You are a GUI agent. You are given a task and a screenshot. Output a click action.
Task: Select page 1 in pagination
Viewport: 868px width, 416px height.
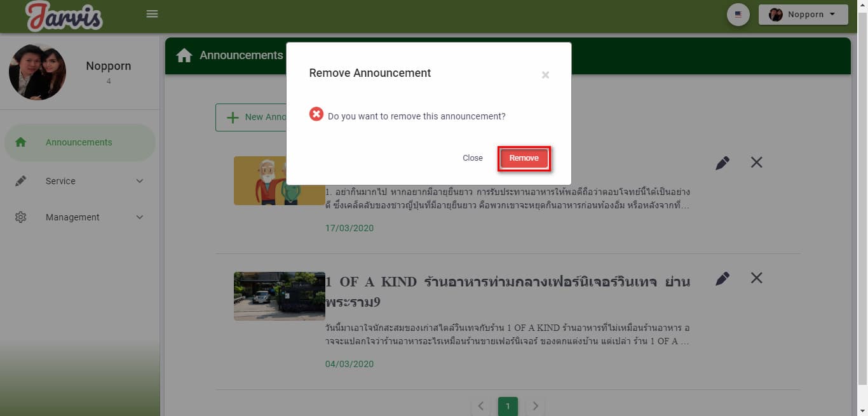point(508,406)
